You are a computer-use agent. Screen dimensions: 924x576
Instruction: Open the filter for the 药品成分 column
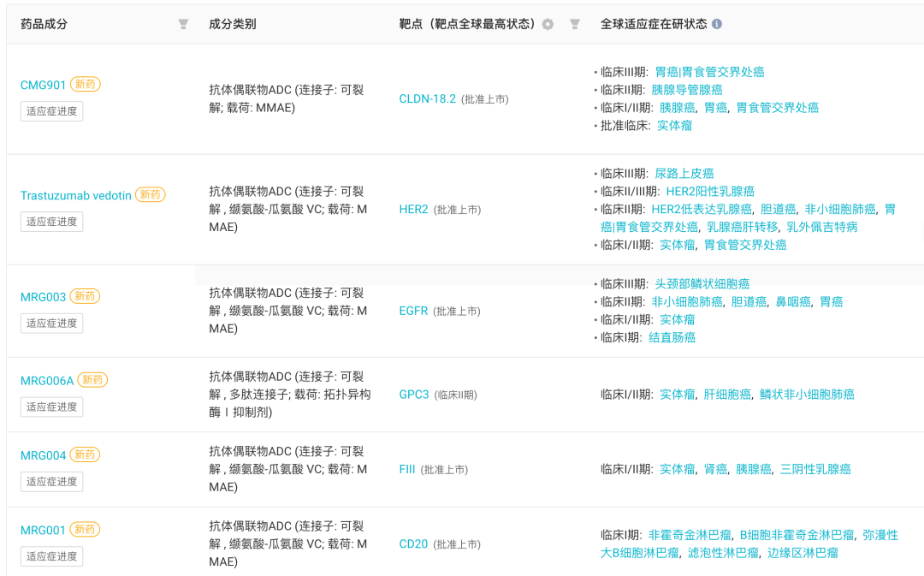pyautogui.click(x=183, y=24)
